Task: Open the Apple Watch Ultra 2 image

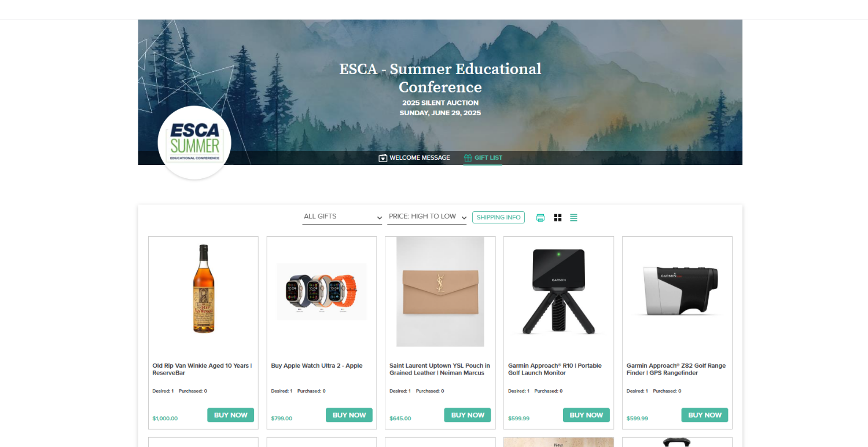Action: (322, 292)
